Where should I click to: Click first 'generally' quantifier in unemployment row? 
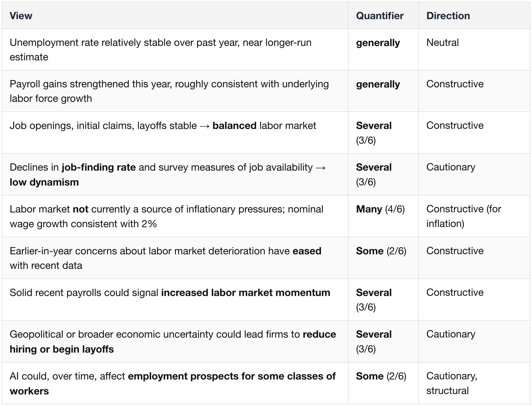(x=378, y=43)
